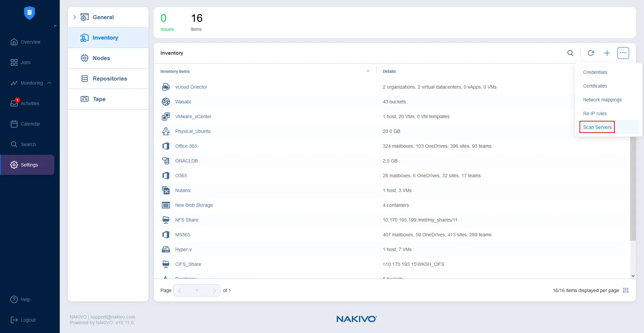Screen dimensions: 644x333
Task: Open table column settings icon near pagination
Action: (x=626, y=290)
